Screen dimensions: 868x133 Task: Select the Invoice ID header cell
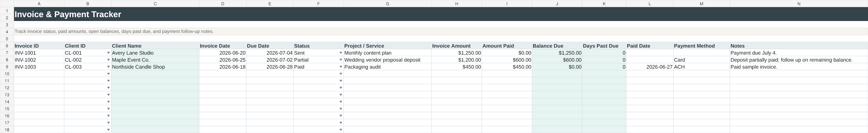coord(39,46)
